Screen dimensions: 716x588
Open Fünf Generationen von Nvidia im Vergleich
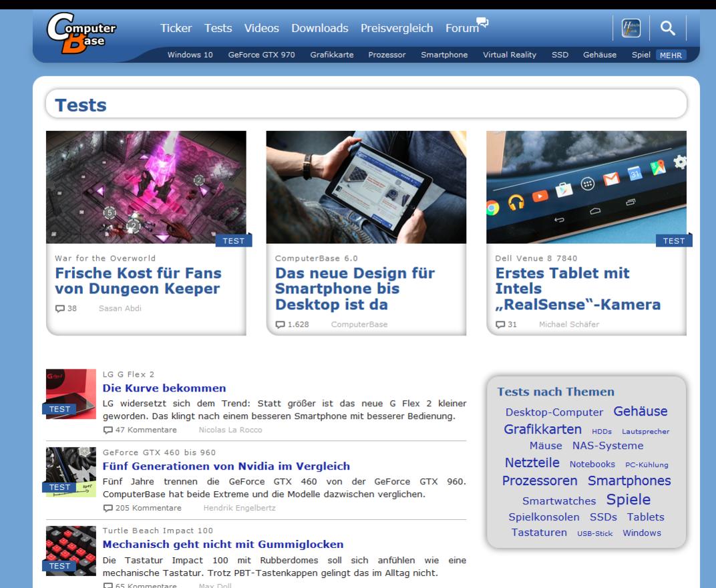click(226, 466)
